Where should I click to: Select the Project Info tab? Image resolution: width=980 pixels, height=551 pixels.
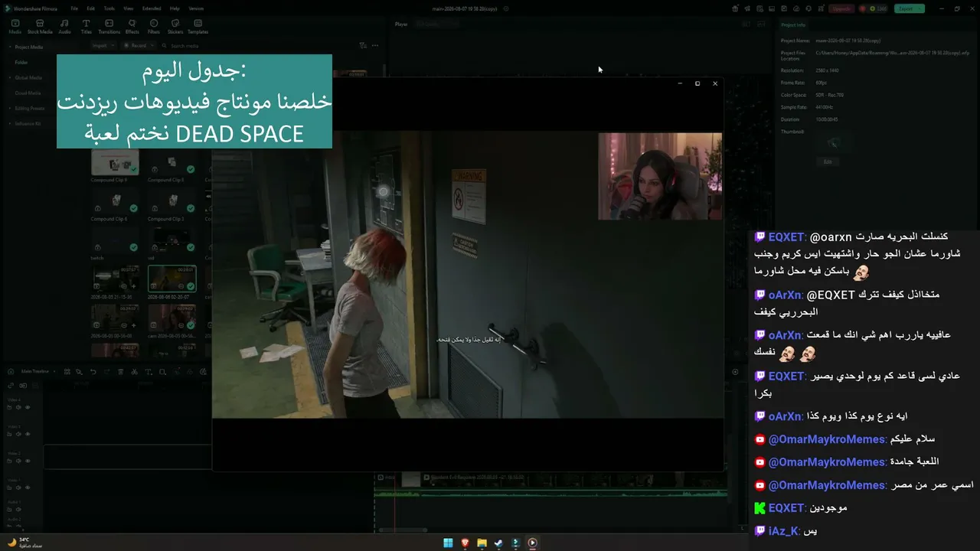pos(793,24)
